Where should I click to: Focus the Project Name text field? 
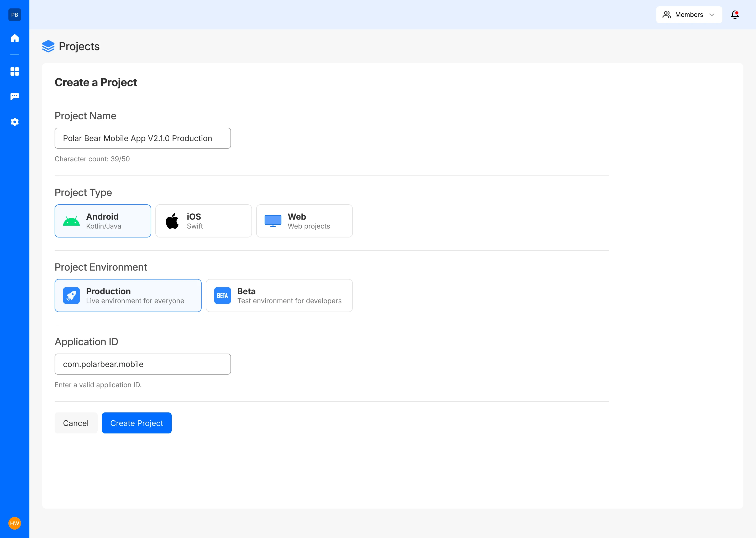143,138
